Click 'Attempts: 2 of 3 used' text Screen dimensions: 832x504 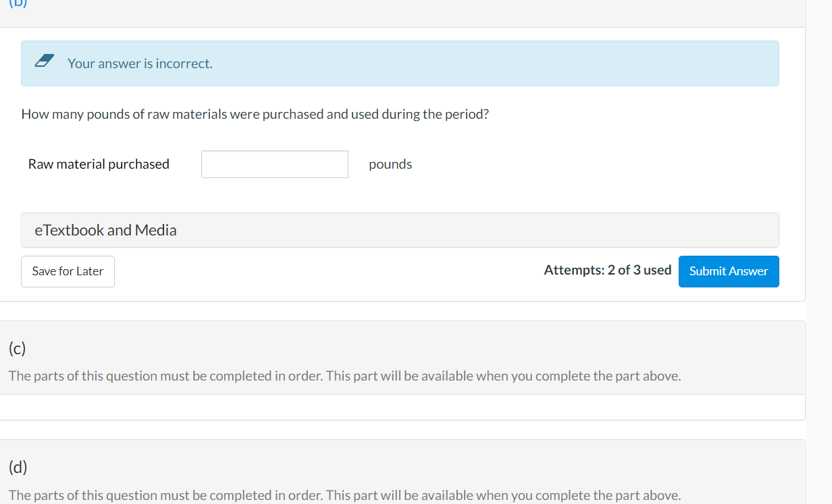pyautogui.click(x=608, y=271)
